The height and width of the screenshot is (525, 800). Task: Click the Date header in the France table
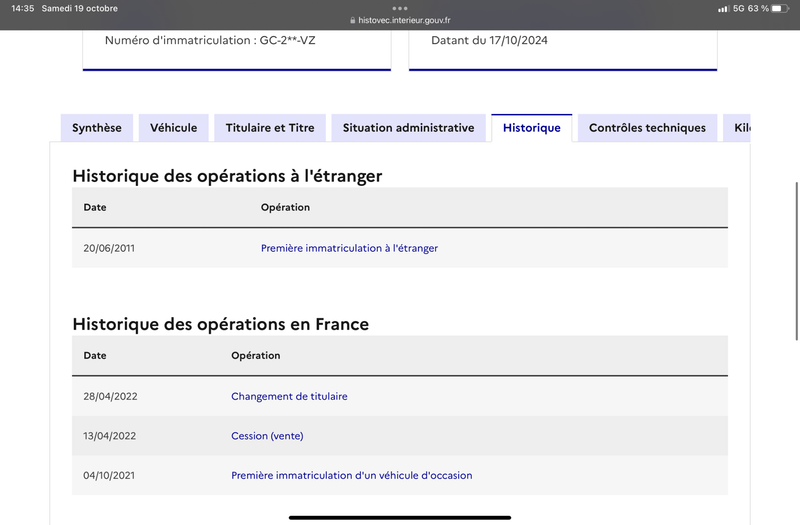coord(95,355)
